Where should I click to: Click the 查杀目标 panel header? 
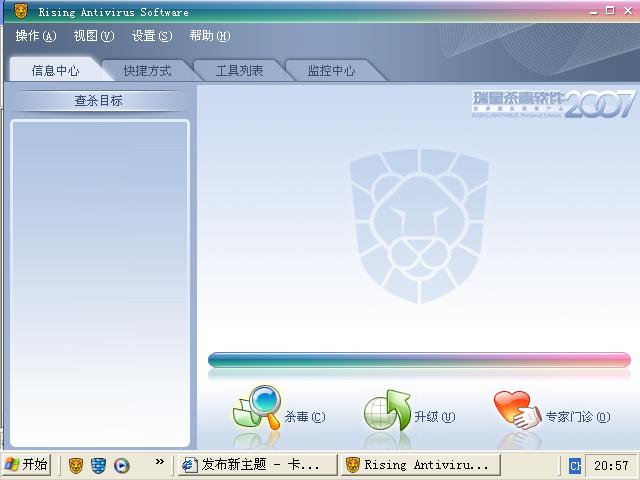coord(98,100)
